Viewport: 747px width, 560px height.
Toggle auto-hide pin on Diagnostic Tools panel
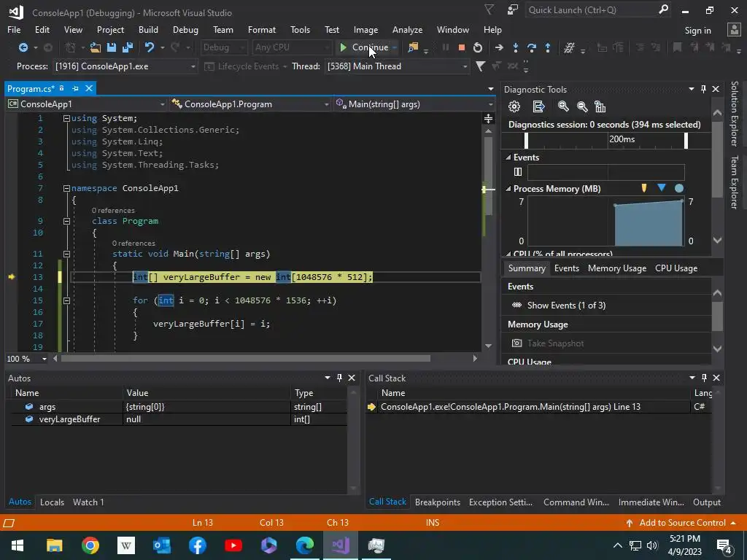(x=703, y=89)
